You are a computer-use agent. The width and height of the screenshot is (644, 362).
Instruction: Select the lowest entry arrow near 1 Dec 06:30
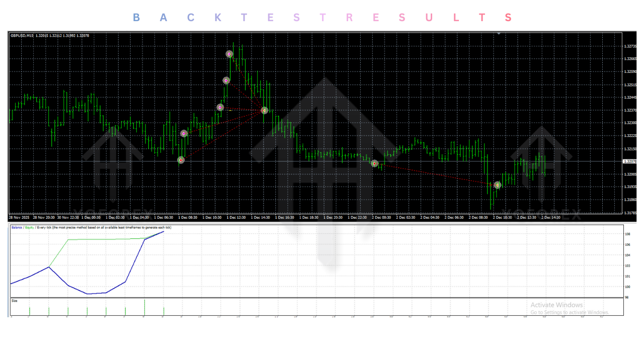coord(180,160)
